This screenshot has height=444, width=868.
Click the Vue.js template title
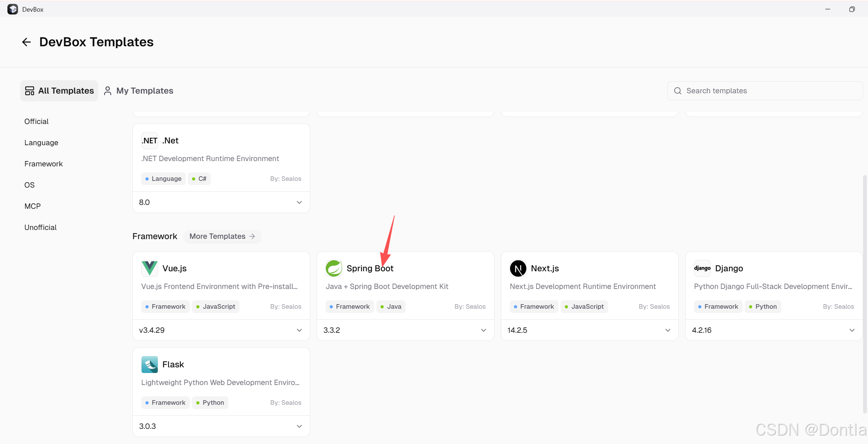coord(174,268)
